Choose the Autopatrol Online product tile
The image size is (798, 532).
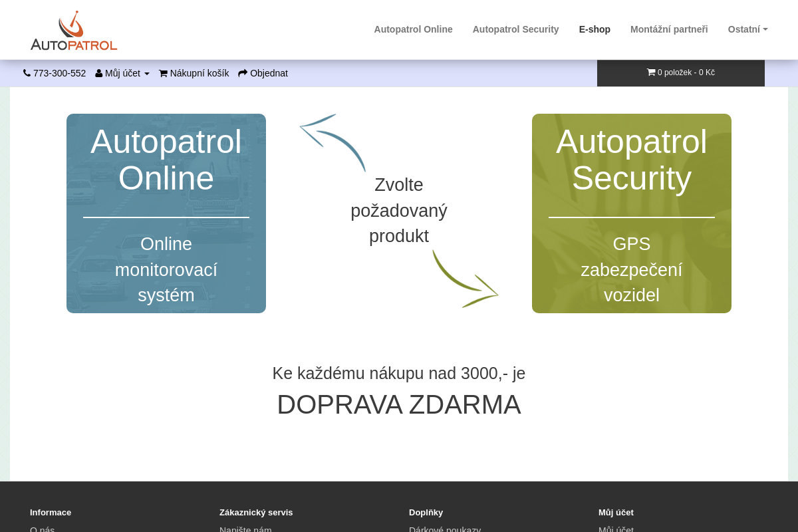pyautogui.click(x=166, y=213)
